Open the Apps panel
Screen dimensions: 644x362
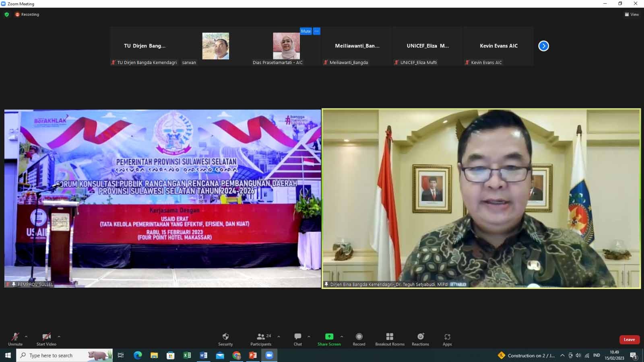coord(447,339)
